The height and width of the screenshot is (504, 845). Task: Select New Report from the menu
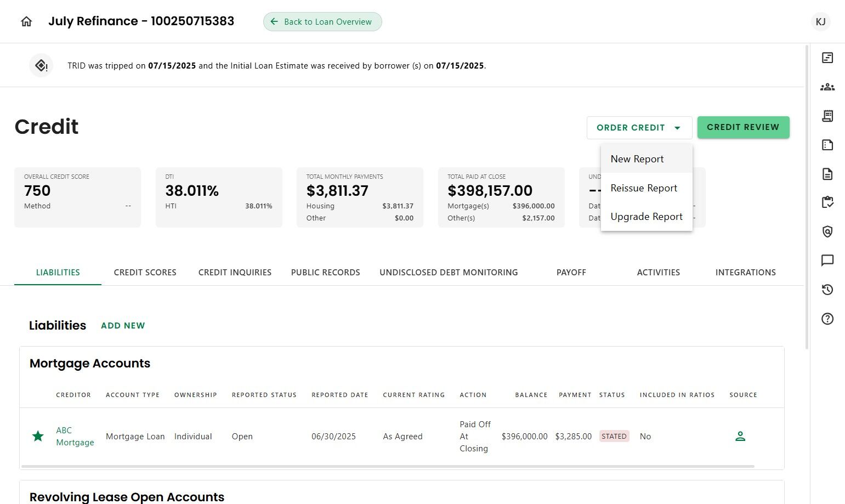pos(637,159)
